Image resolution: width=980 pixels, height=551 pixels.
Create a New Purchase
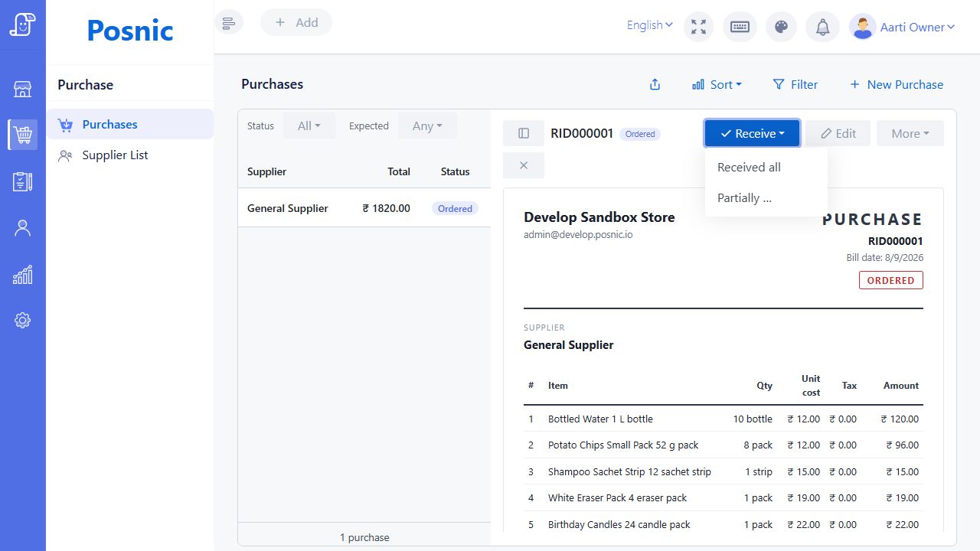(897, 85)
